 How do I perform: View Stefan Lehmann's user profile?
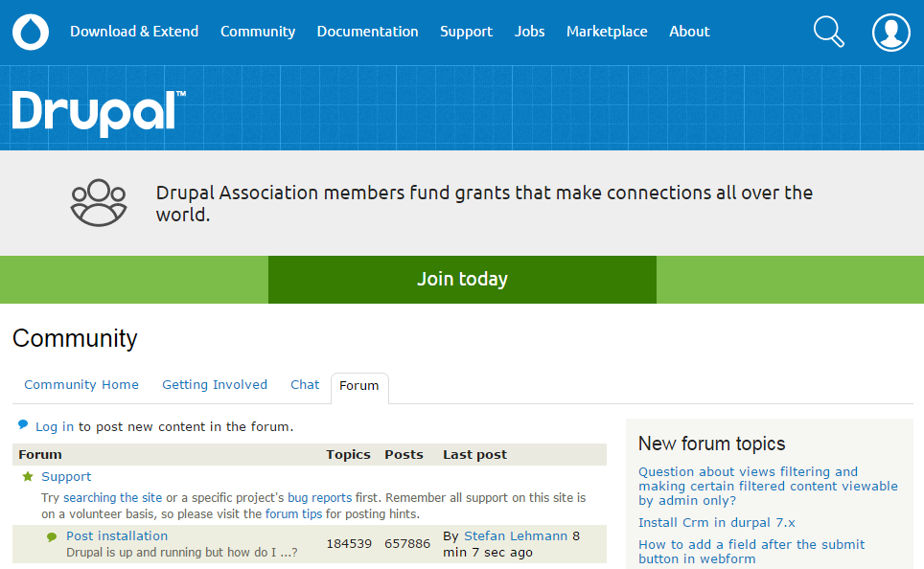tap(516, 536)
